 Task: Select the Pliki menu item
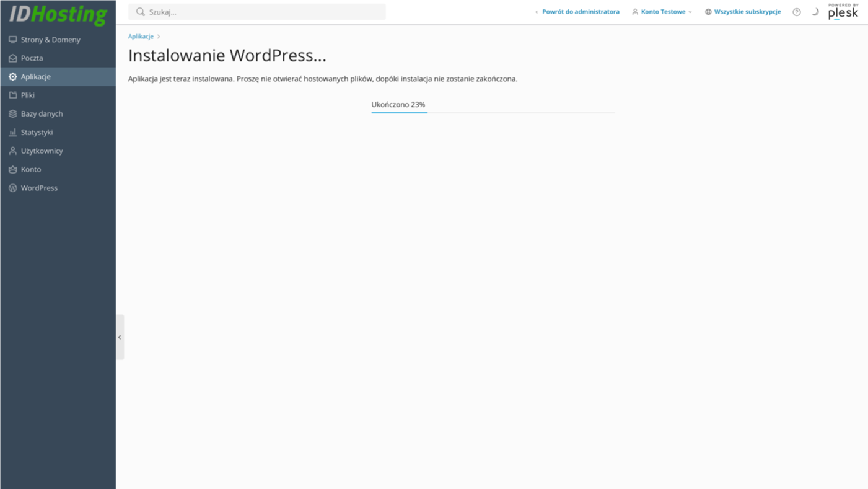58,95
